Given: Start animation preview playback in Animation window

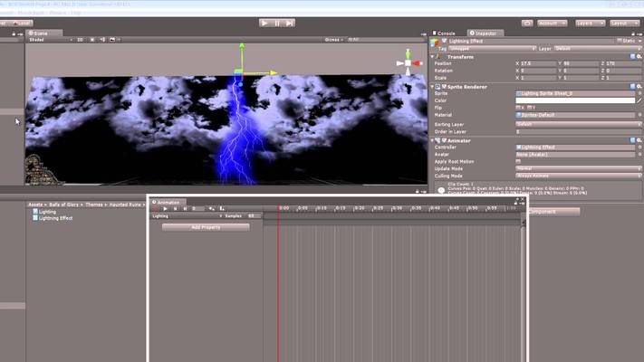Looking at the screenshot, I should (166, 208).
